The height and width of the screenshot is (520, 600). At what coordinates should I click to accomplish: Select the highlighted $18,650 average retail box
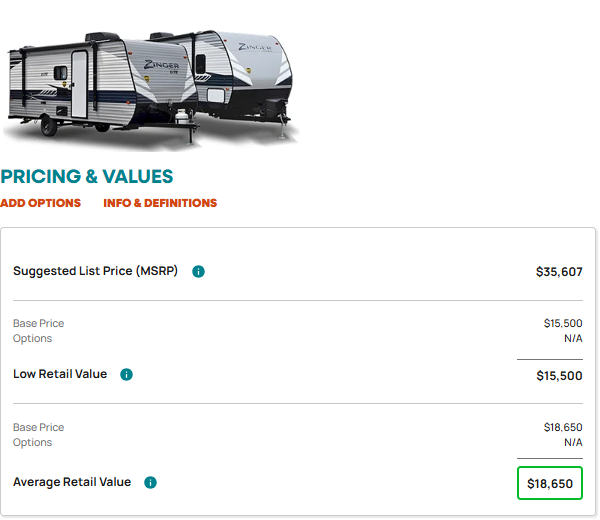[x=550, y=483]
